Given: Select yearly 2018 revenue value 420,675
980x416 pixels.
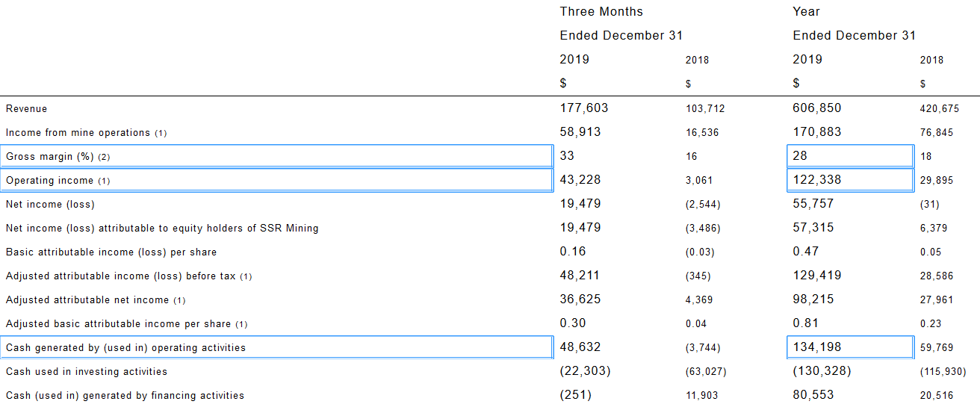Looking at the screenshot, I should [x=940, y=109].
